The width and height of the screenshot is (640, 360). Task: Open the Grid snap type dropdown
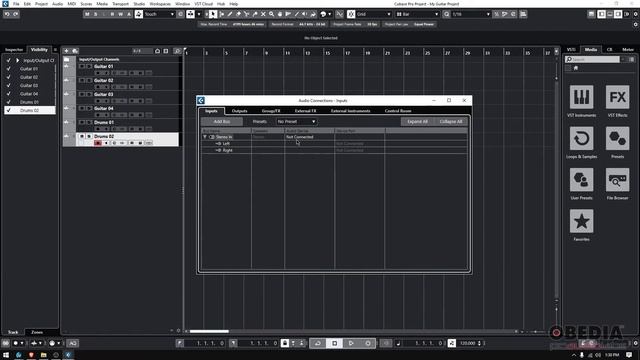(x=373, y=14)
